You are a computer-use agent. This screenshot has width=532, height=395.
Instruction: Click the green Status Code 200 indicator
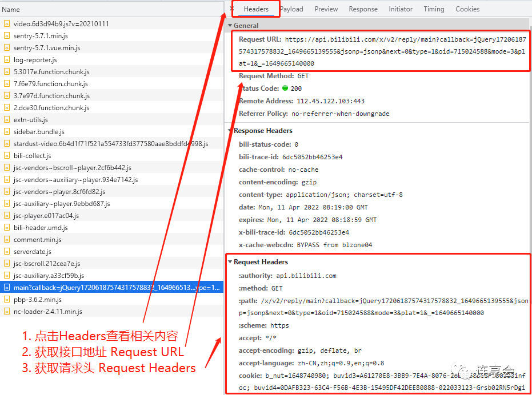285,88
